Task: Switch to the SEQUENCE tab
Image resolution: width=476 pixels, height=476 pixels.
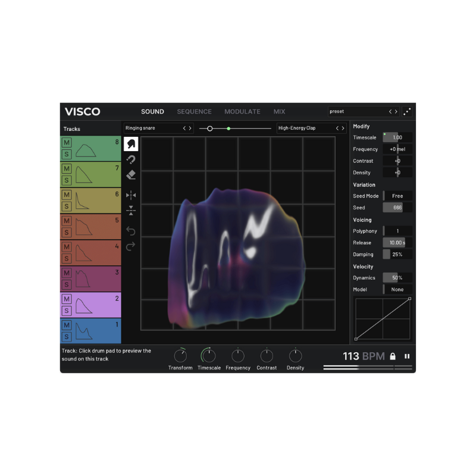Action: (194, 111)
